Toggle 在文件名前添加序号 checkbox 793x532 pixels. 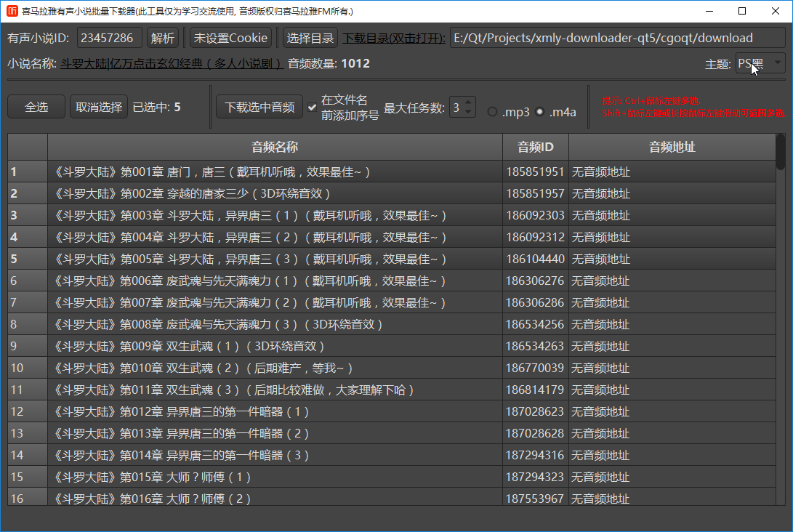tap(312, 108)
